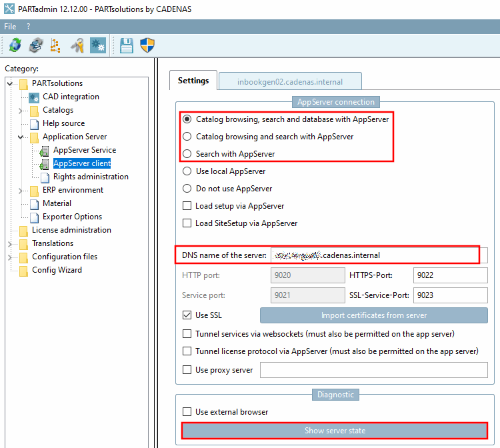Click Import certificates from server button
This screenshot has width=500, height=448.
click(x=374, y=315)
